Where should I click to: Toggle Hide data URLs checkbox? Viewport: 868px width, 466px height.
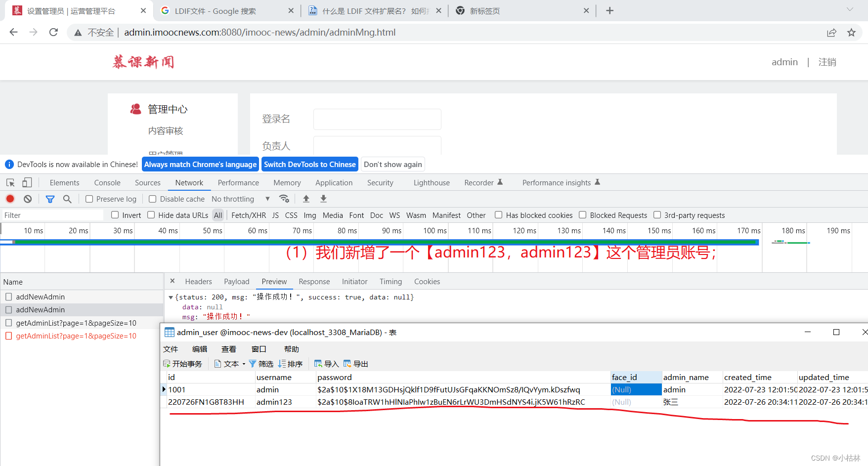(151, 215)
